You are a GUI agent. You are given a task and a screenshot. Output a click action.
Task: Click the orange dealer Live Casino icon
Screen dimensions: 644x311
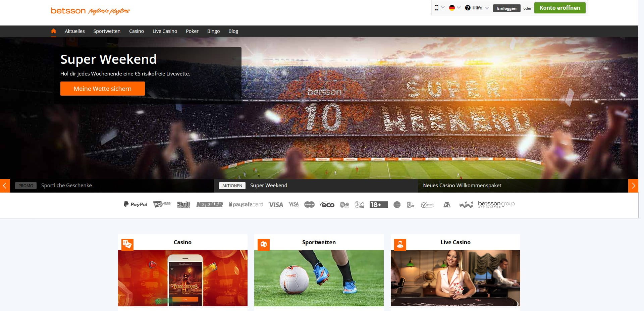(400, 244)
